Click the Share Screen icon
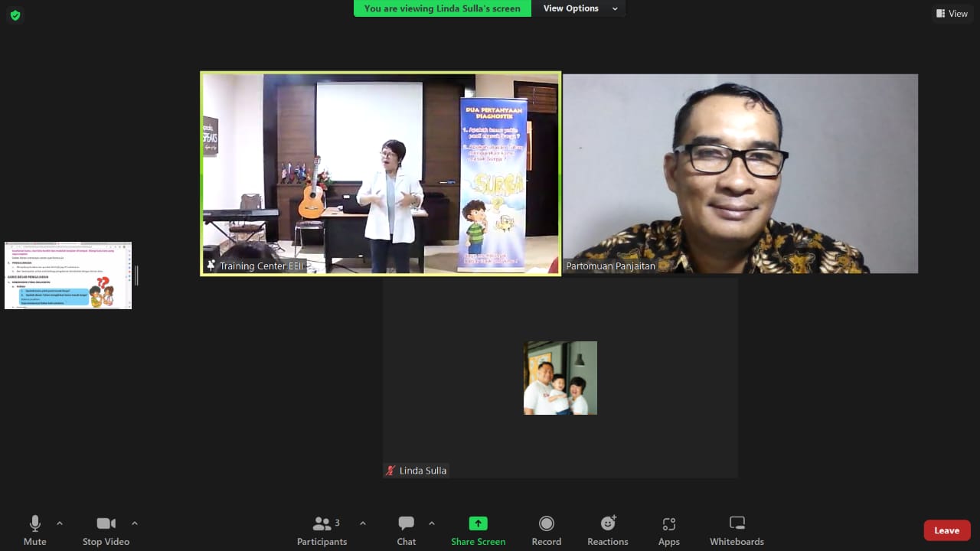 tap(478, 523)
